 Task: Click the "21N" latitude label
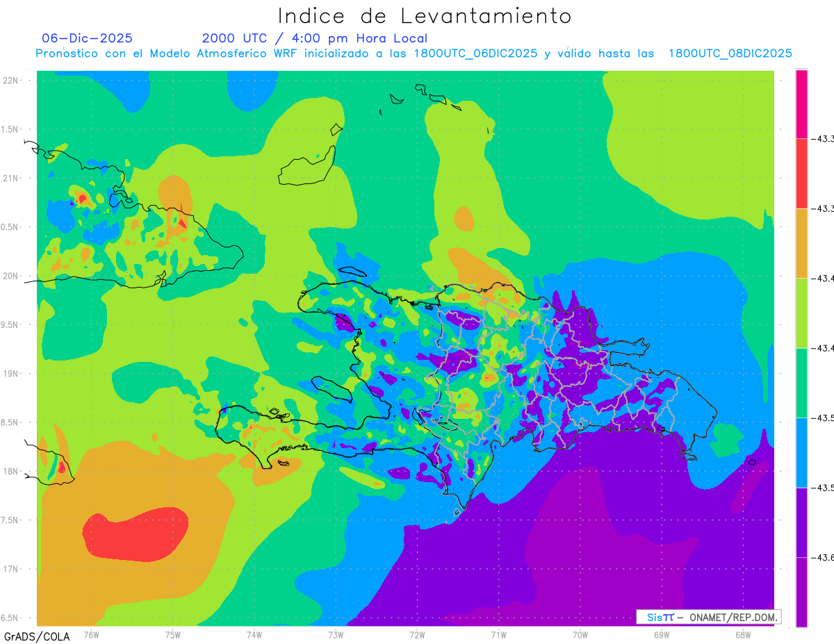tap(12, 178)
